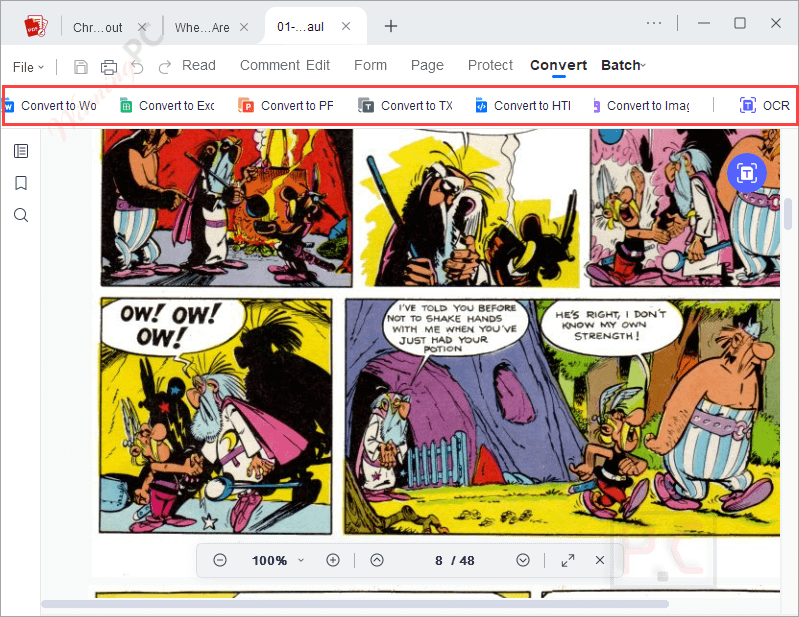Viewport: 799px width, 617px height.
Task: Open the File dropdown menu
Action: pyautogui.click(x=28, y=67)
